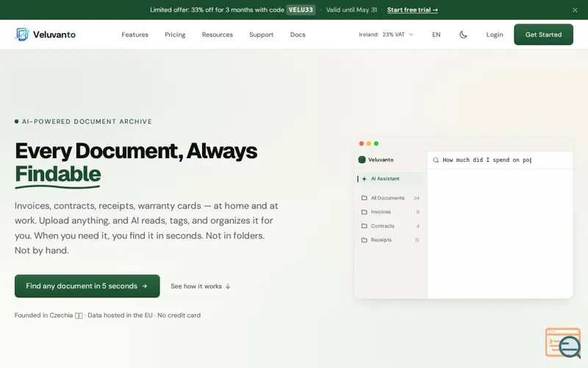The image size is (588, 368).
Task: Click the Receipts folder icon
Action: click(x=364, y=240)
